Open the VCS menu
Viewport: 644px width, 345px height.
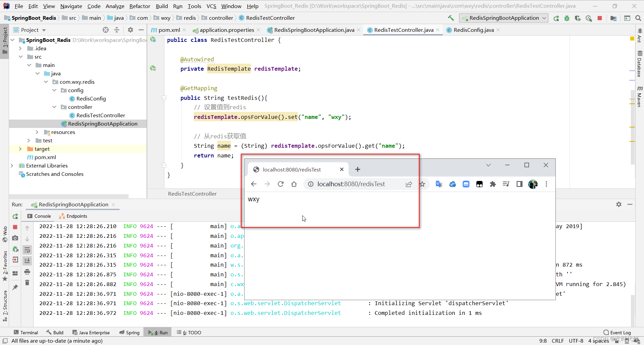[x=211, y=6]
